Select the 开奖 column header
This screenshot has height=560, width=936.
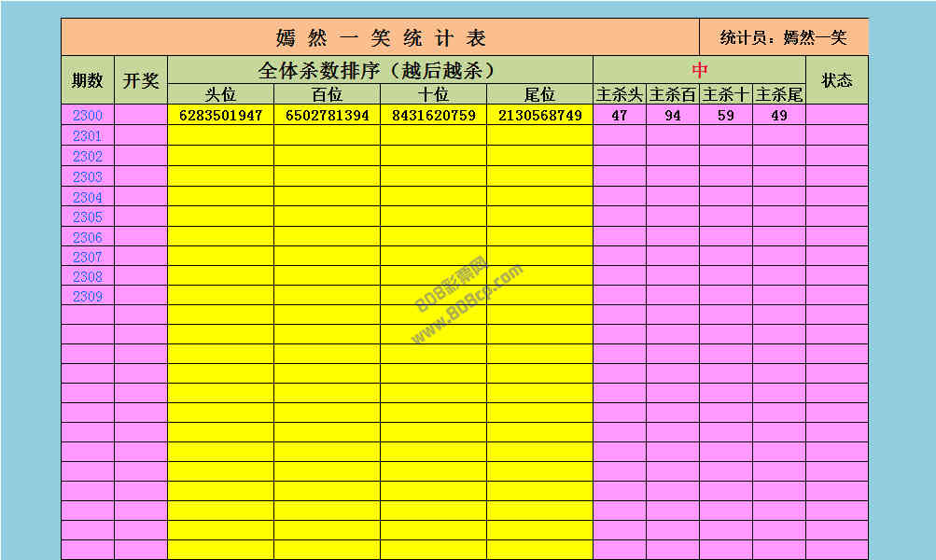click(141, 80)
